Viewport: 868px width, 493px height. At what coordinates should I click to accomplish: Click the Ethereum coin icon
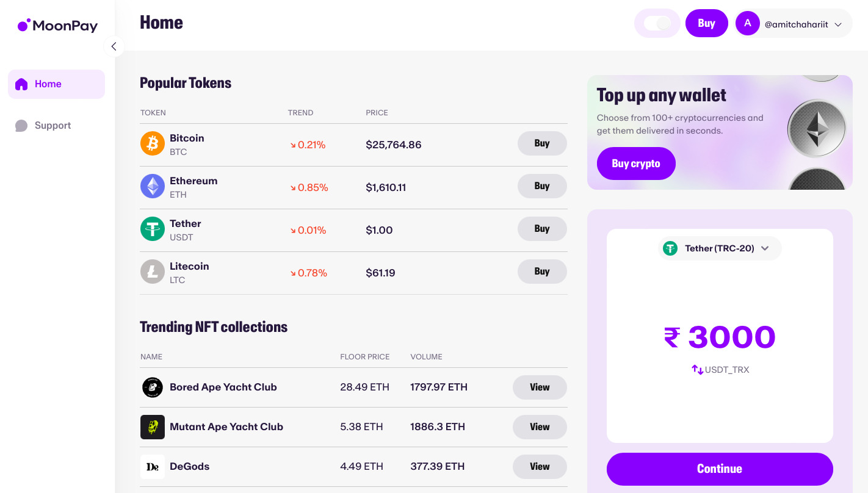[152, 186]
